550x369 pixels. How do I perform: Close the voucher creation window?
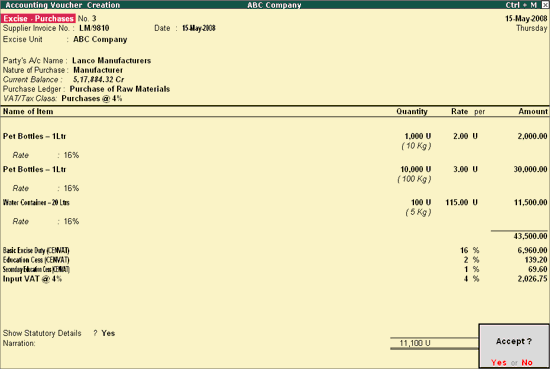click(x=545, y=5)
